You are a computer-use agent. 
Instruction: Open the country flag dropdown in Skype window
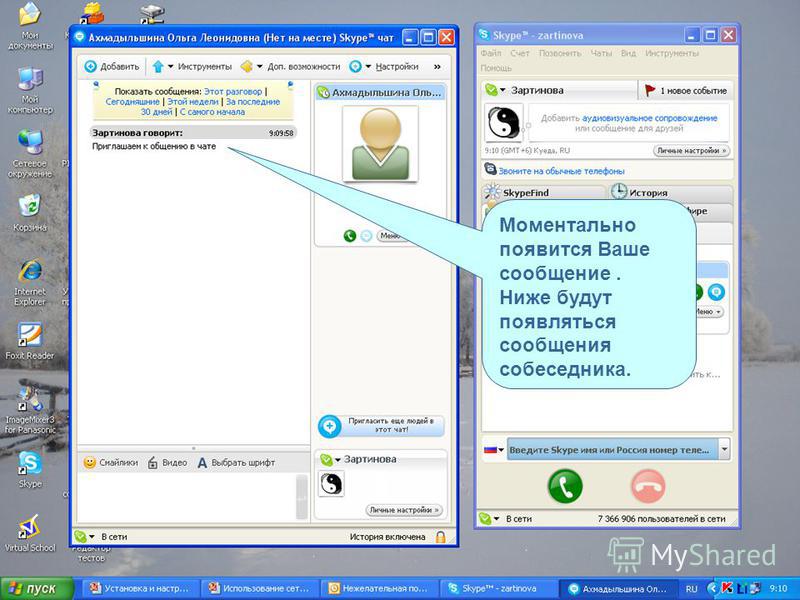pyautogui.click(x=493, y=449)
